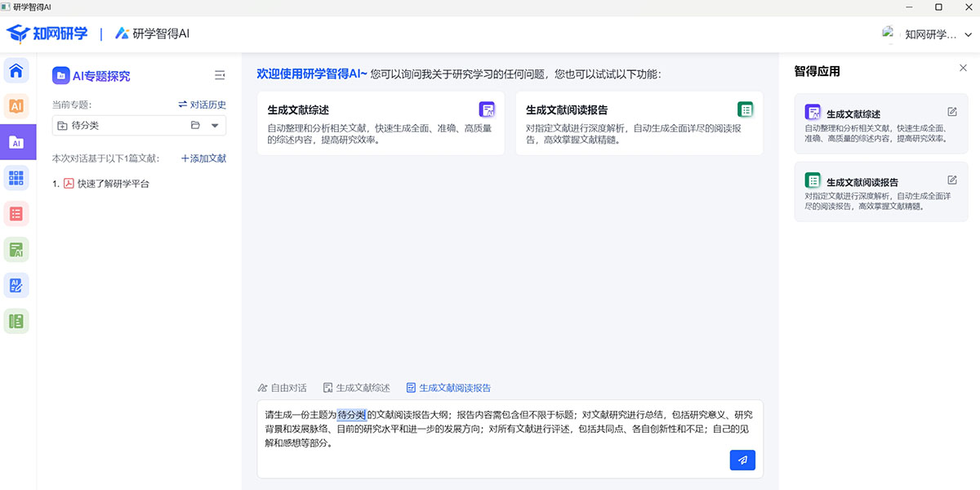
Task: Open the 知网研学 account dropdown menu
Action: pos(969,34)
